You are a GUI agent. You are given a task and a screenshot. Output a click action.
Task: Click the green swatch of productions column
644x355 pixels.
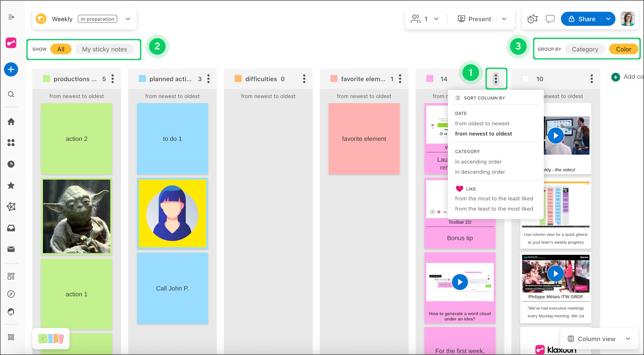[47, 79]
